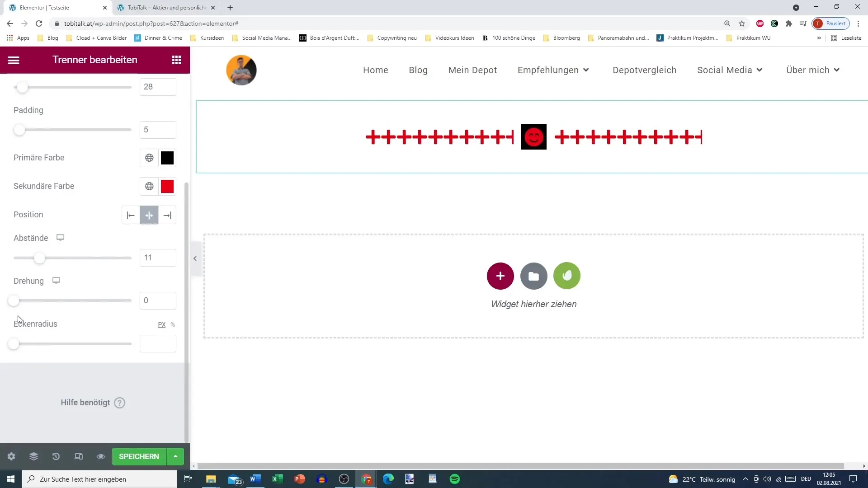Click global color icon for Primäre Farbe
868x488 pixels.
coord(149,158)
